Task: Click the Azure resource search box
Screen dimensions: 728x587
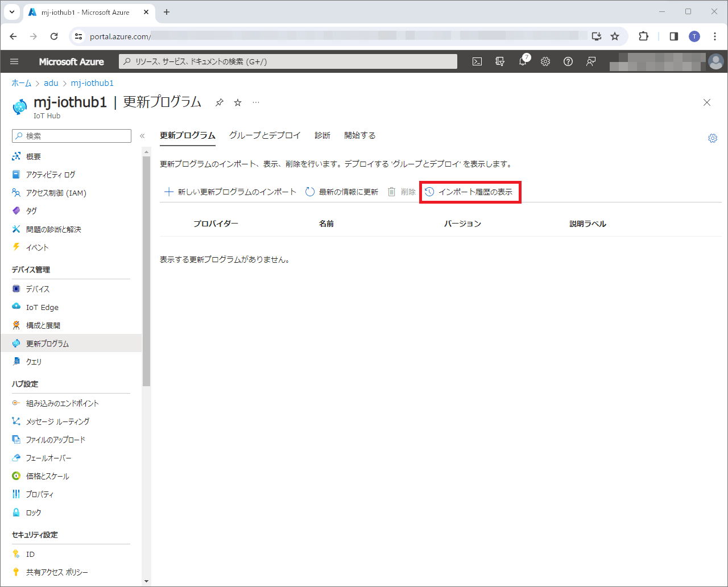Action: tap(288, 61)
